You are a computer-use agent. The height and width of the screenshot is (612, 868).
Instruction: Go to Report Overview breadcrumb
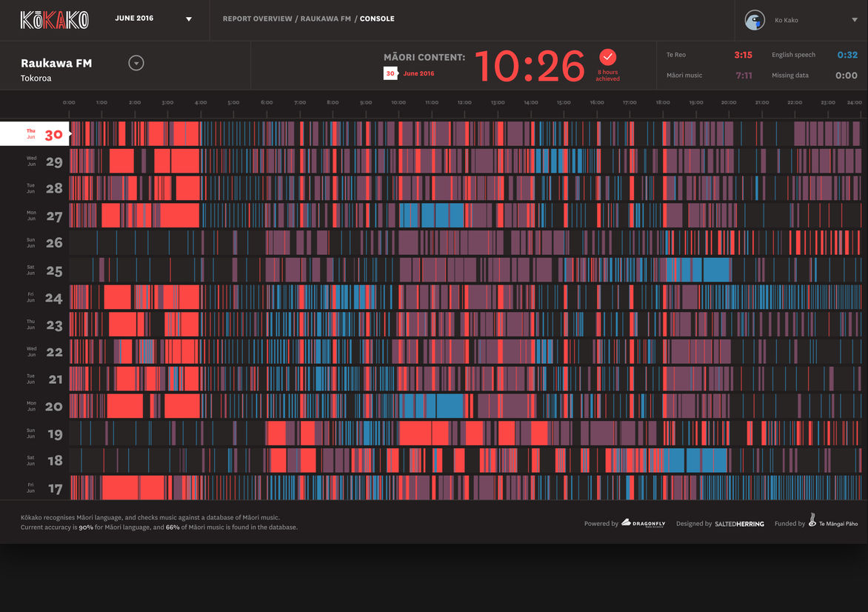[x=257, y=19]
